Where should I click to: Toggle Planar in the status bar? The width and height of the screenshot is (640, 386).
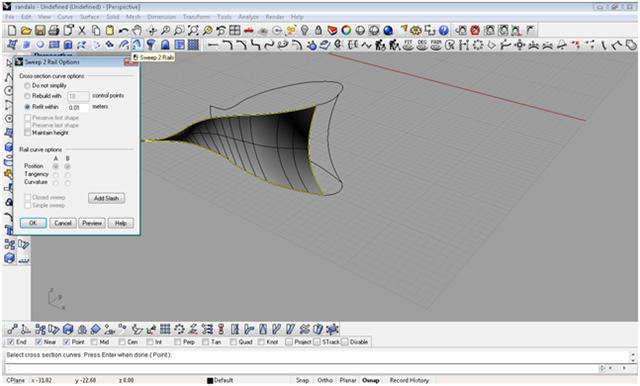pos(348,380)
